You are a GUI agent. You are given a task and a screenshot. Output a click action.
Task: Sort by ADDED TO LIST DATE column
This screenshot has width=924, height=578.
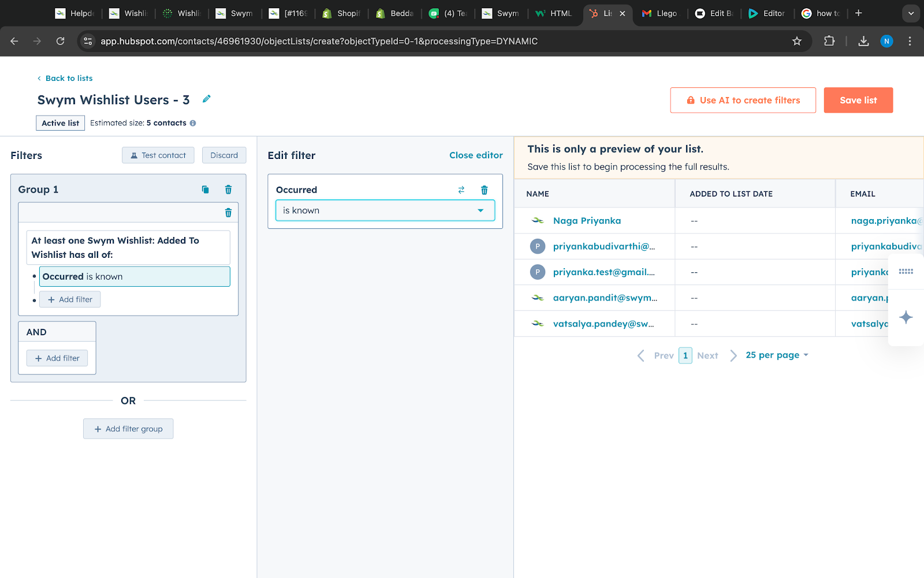[x=755, y=194]
